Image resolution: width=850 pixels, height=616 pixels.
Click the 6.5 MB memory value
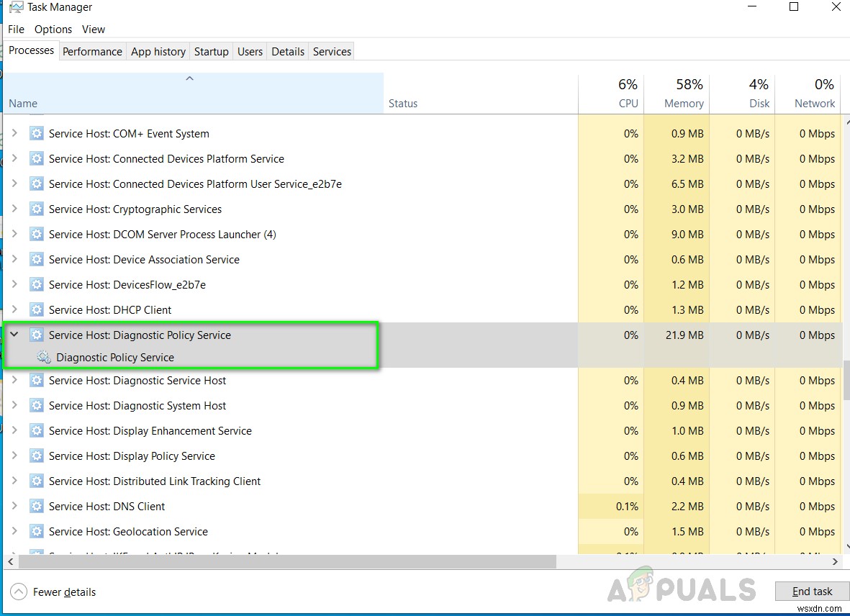(x=687, y=184)
